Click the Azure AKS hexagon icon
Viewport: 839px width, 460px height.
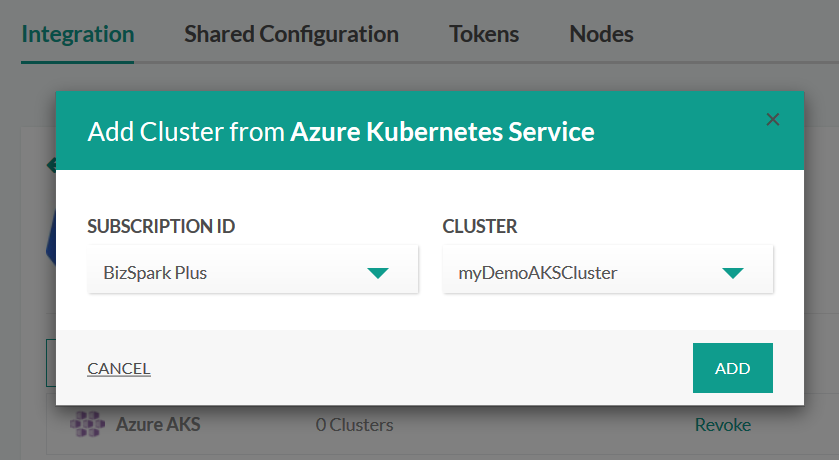tap(87, 424)
